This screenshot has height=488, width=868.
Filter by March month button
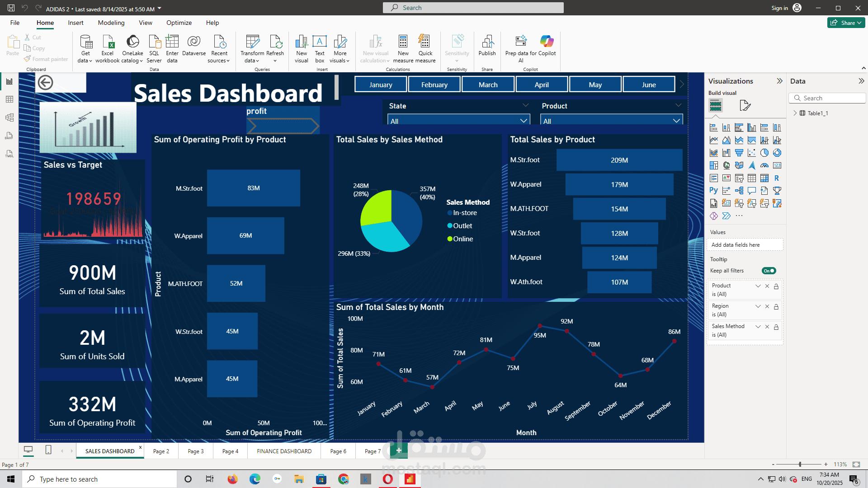(x=488, y=85)
